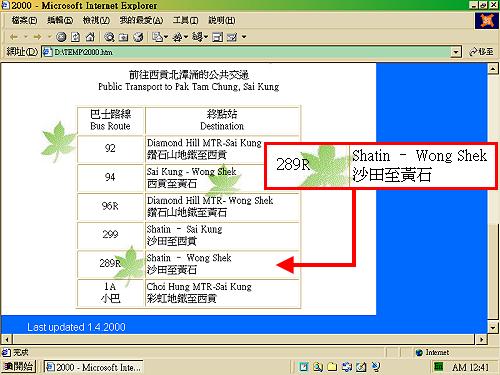Viewport: 500px width, 375px height.
Task: Open the 工具(T) Tools menu
Action: point(185,20)
